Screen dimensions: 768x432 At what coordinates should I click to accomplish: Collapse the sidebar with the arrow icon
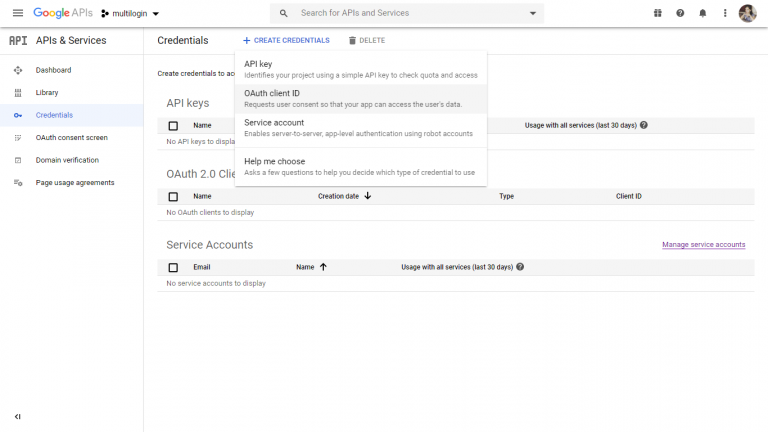coord(18,416)
